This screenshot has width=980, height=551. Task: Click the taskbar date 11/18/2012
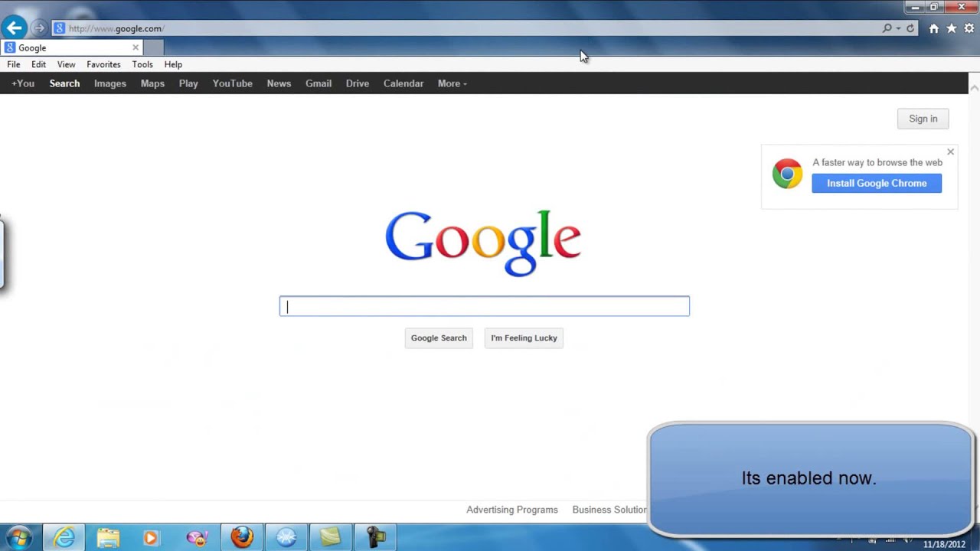tap(944, 544)
